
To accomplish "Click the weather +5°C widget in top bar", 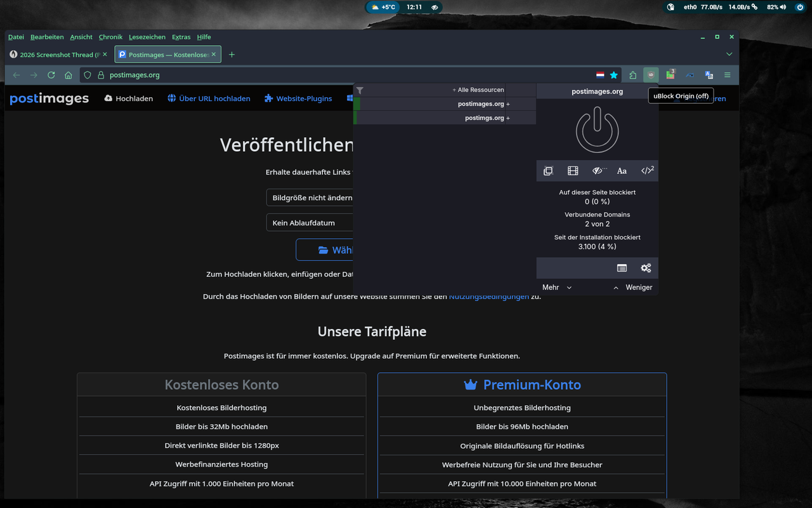I will click(x=383, y=7).
